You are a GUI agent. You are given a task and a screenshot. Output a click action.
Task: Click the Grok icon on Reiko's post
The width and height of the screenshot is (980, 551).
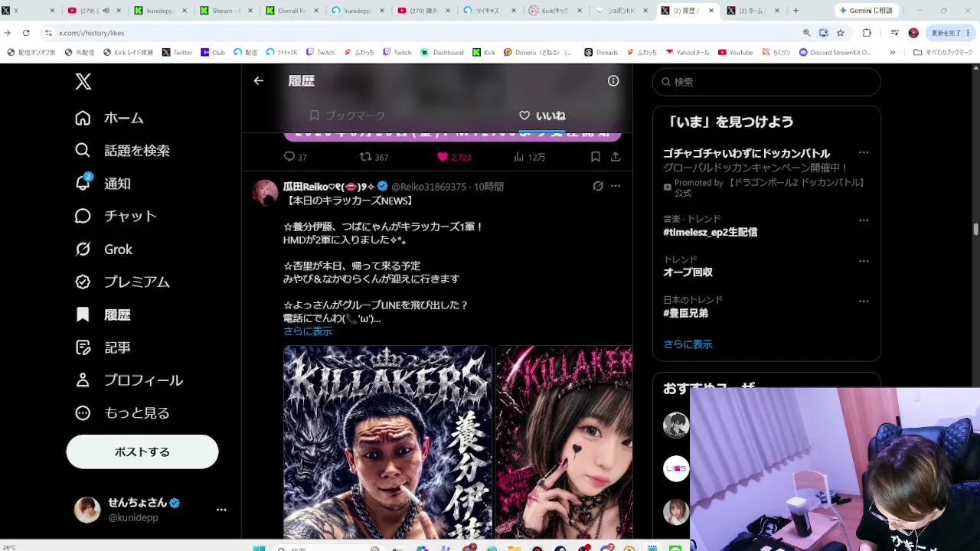point(598,186)
